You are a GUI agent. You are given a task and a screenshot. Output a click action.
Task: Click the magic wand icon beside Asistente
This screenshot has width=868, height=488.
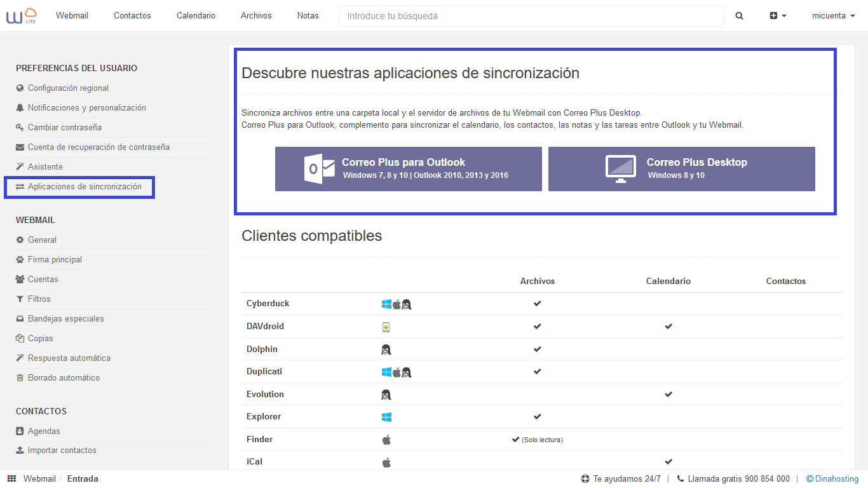tap(20, 167)
